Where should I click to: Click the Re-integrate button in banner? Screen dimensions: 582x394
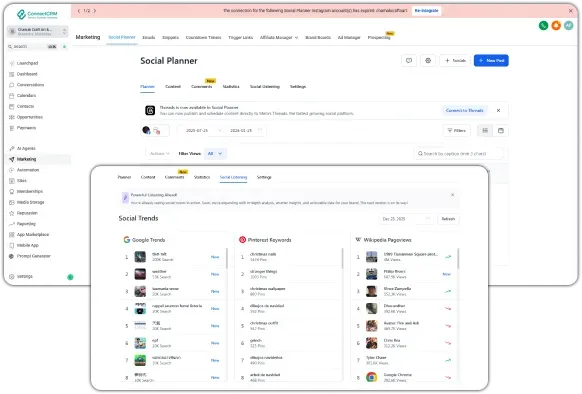point(426,11)
